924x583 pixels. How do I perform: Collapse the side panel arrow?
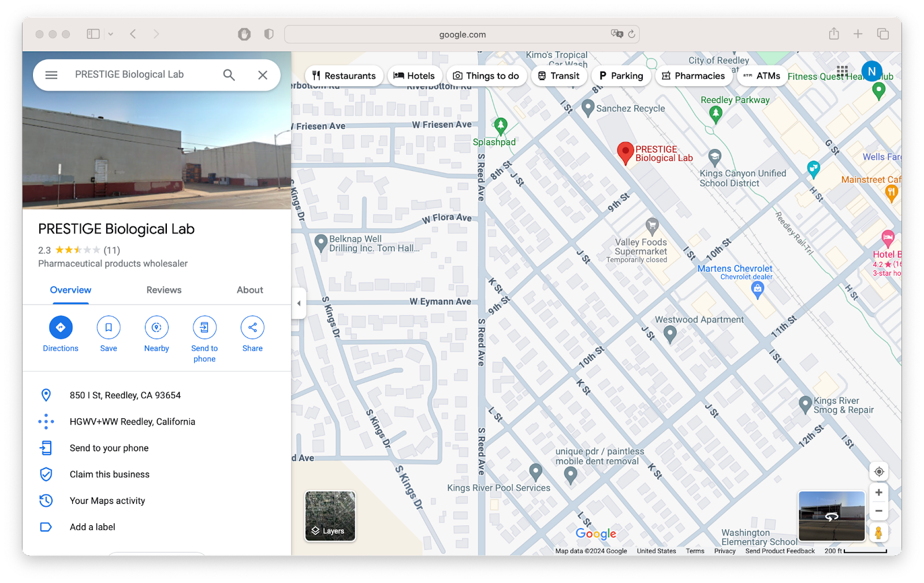point(299,303)
